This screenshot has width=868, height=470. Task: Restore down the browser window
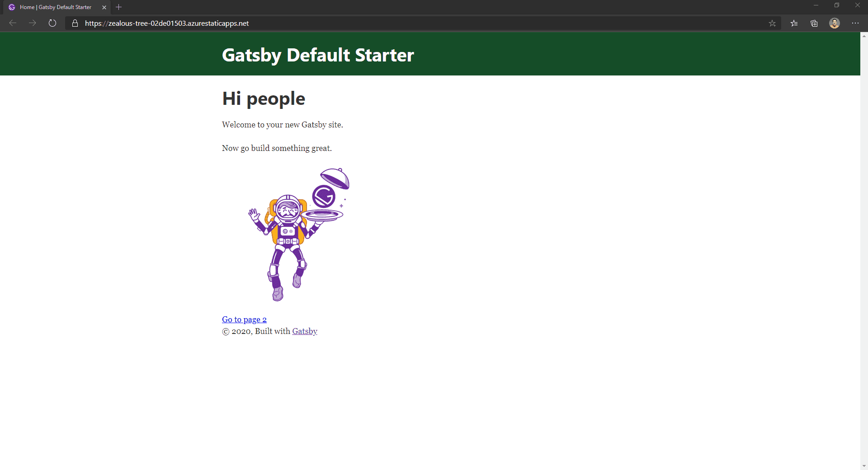[x=837, y=5]
